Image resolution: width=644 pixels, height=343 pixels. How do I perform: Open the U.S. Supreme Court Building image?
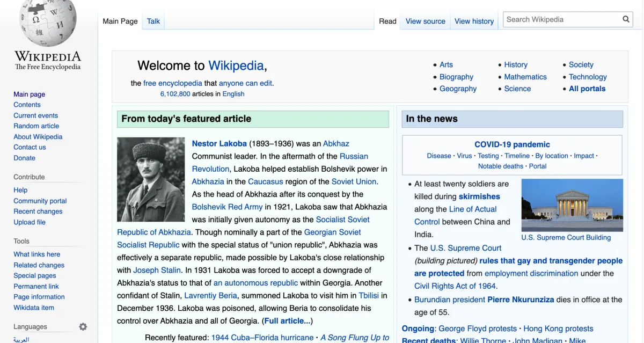(x=571, y=205)
